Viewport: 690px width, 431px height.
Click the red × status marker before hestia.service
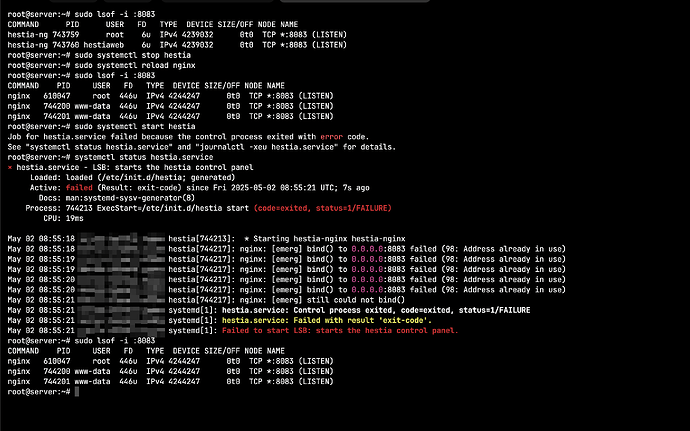coord(10,168)
